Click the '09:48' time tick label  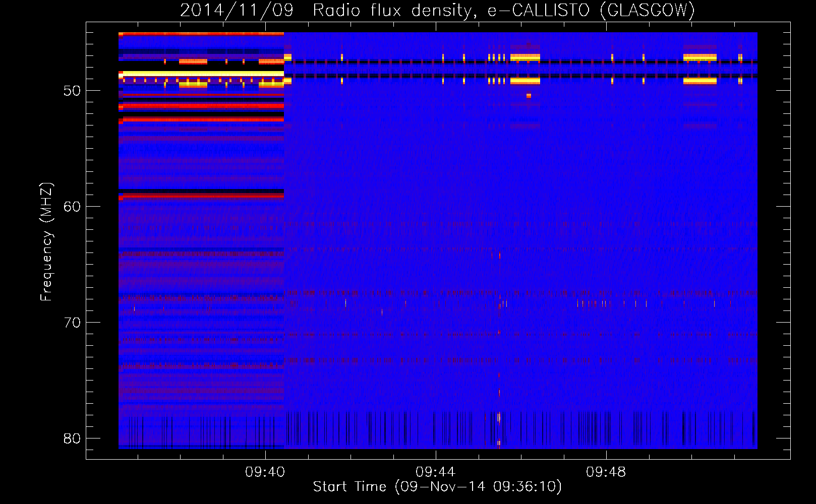coord(606,472)
